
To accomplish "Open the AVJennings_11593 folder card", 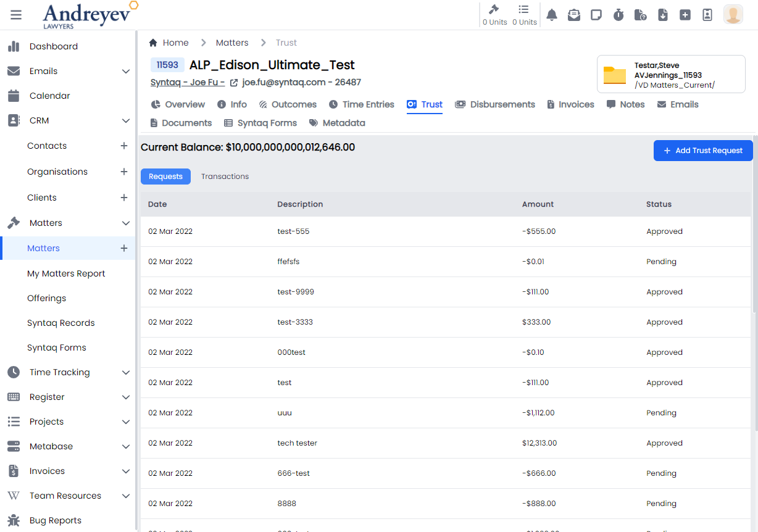I will point(671,75).
